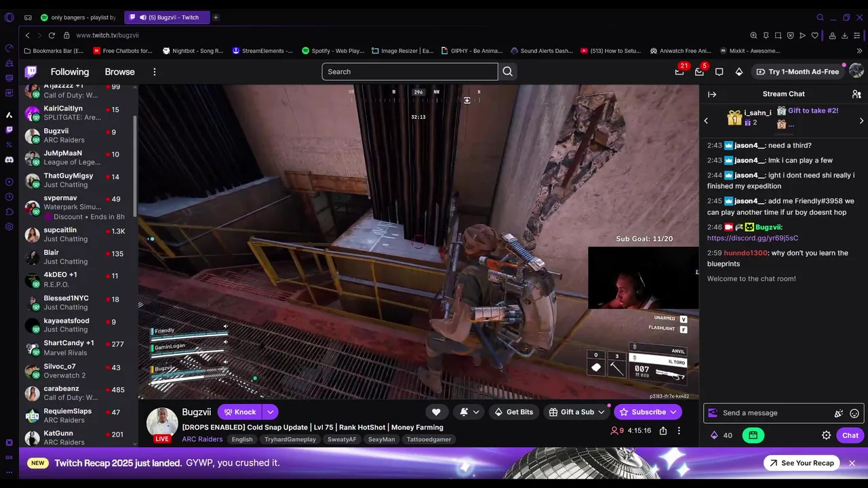
Task: Send message with purple Chat button
Action: tap(850, 436)
